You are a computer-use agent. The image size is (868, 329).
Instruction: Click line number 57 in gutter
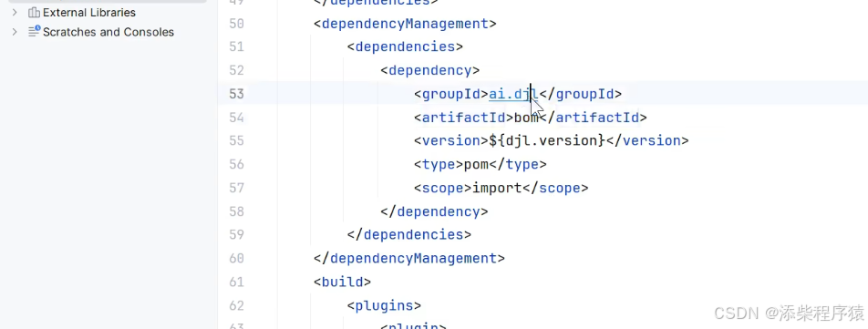pyautogui.click(x=236, y=188)
